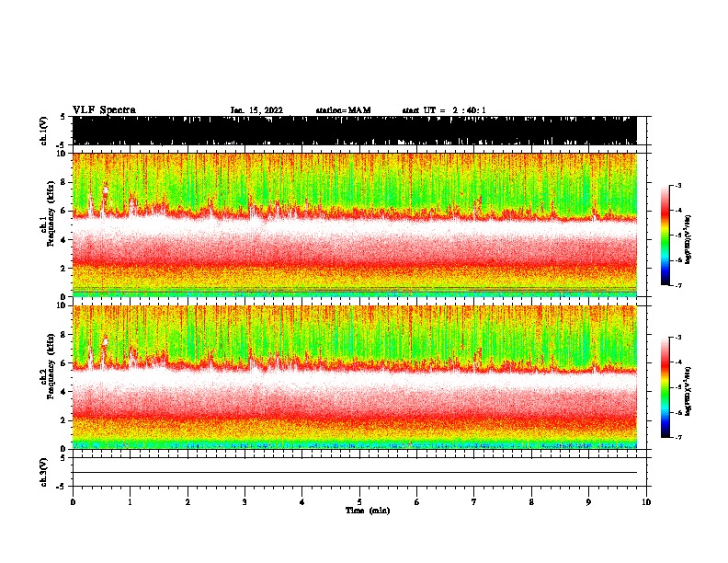Click the "-3" label on the upper color bar
The width and height of the screenshot is (728, 563).
point(677,185)
